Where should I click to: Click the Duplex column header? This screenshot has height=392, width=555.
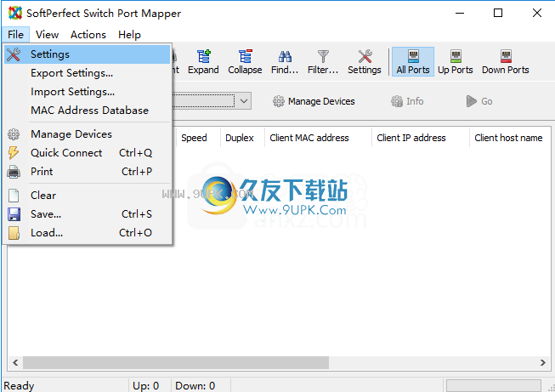pyautogui.click(x=242, y=138)
